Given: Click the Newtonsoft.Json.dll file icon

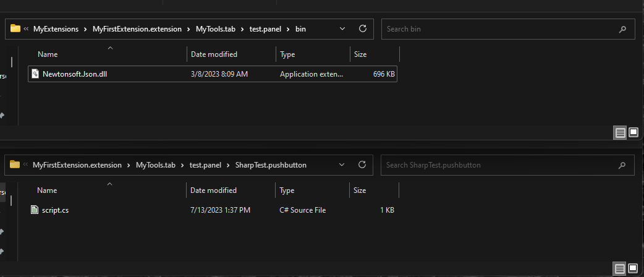Looking at the screenshot, I should [35, 74].
